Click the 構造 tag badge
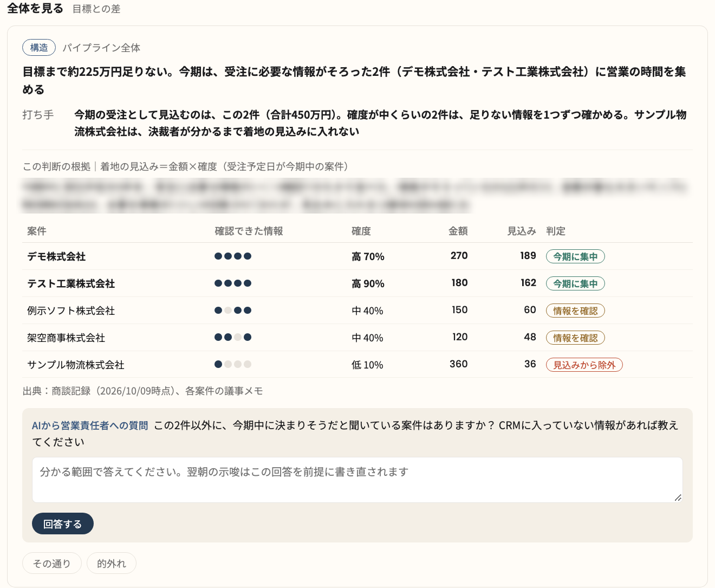Screen dimensions: 715x588 pyautogui.click(x=39, y=48)
